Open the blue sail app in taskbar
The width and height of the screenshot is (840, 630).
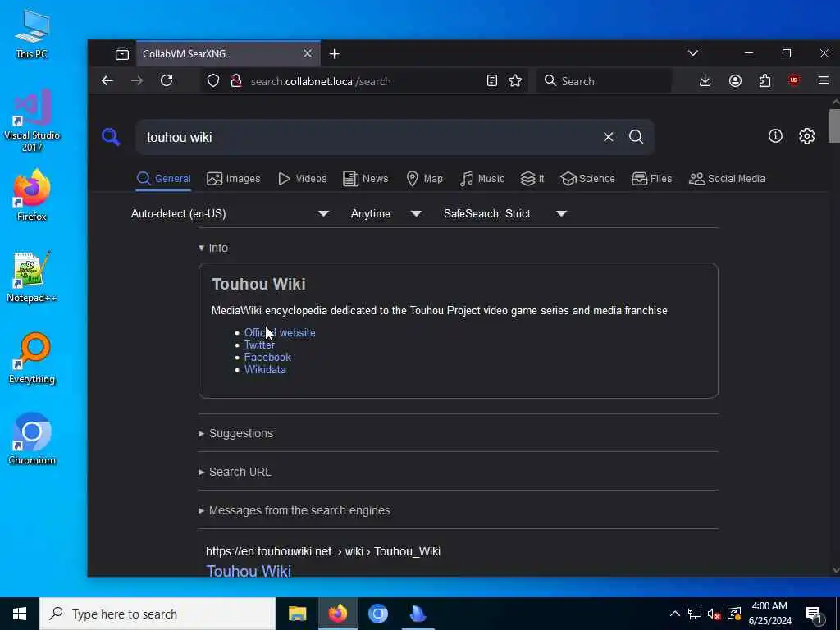(418, 614)
